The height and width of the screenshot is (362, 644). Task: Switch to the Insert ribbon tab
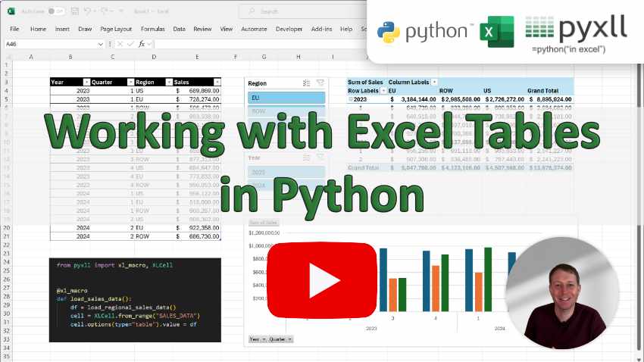(62, 29)
